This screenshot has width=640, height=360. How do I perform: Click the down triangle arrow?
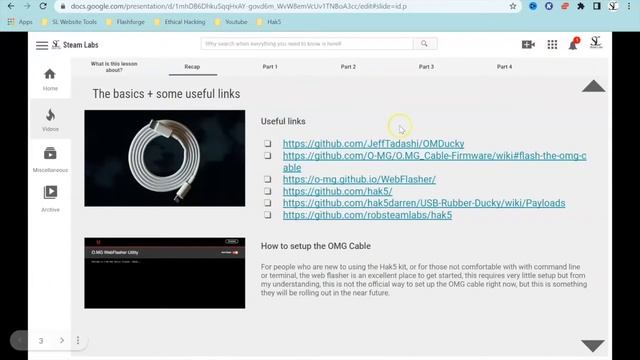tap(593, 346)
